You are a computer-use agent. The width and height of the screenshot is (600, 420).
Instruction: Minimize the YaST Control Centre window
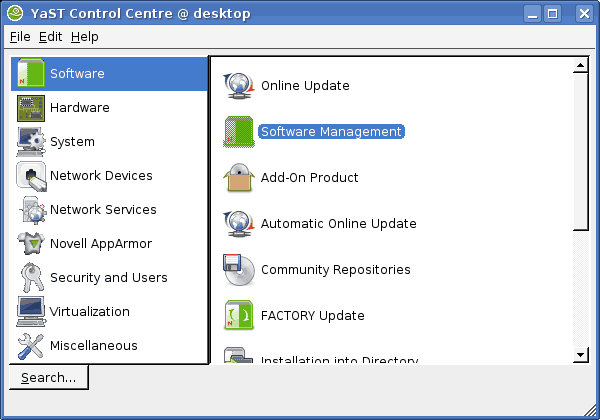pyautogui.click(x=532, y=14)
